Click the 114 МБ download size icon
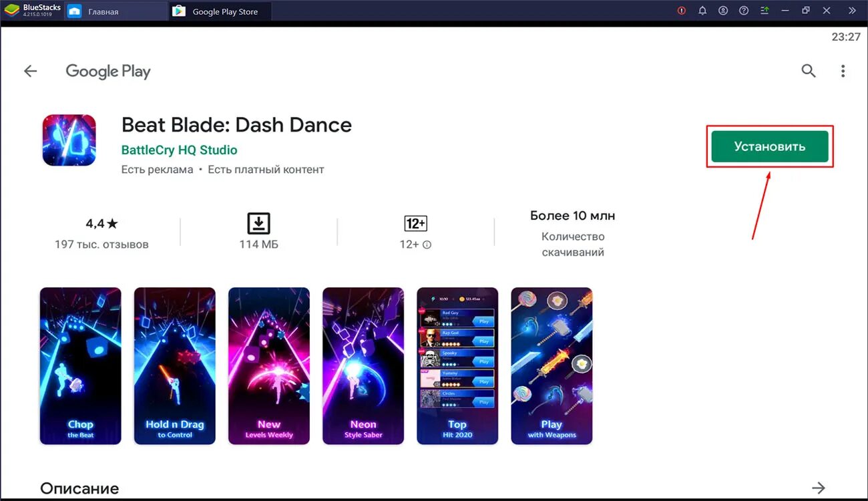Screen dimensions: 868x501 coord(258,223)
